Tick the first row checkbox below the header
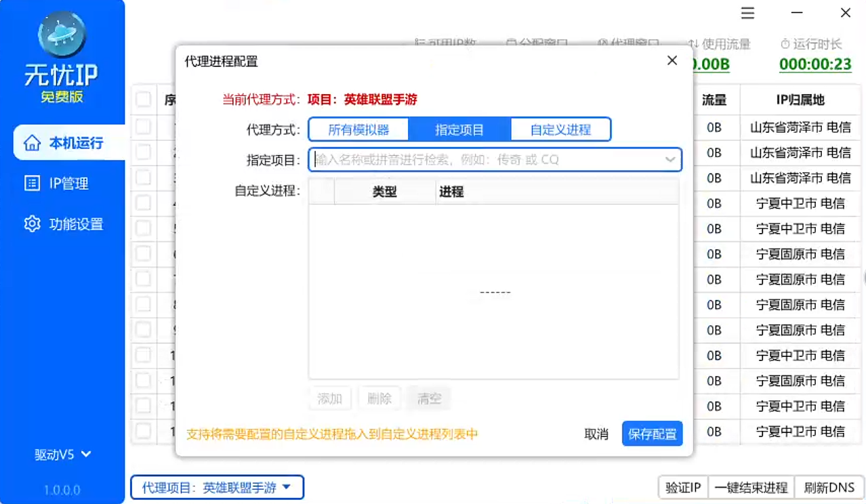Viewport: 866px width, 504px height. click(143, 126)
